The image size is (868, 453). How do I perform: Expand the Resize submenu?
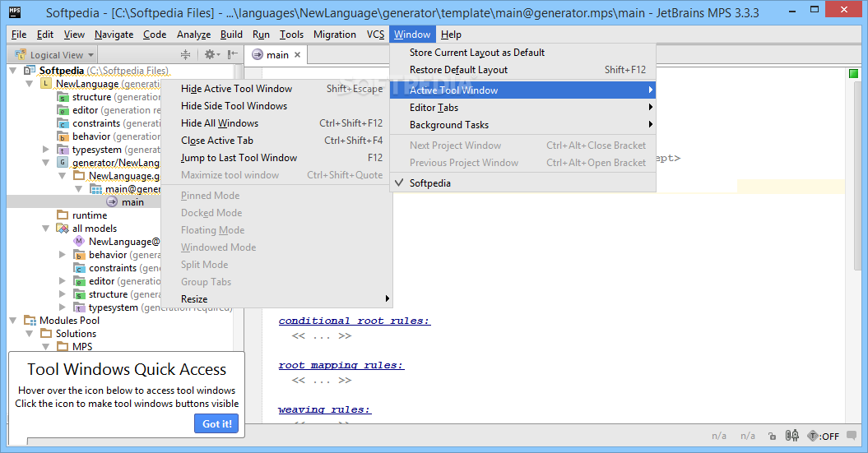276,298
